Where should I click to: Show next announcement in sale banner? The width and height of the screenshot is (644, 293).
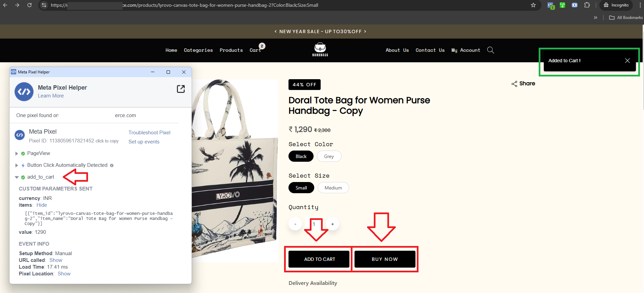click(365, 31)
